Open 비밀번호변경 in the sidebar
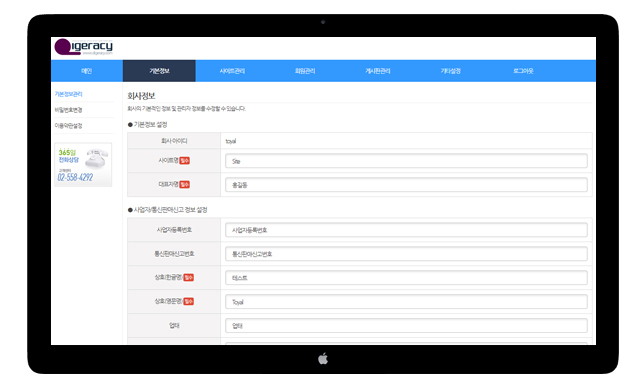644x388 pixels. [x=69, y=110]
